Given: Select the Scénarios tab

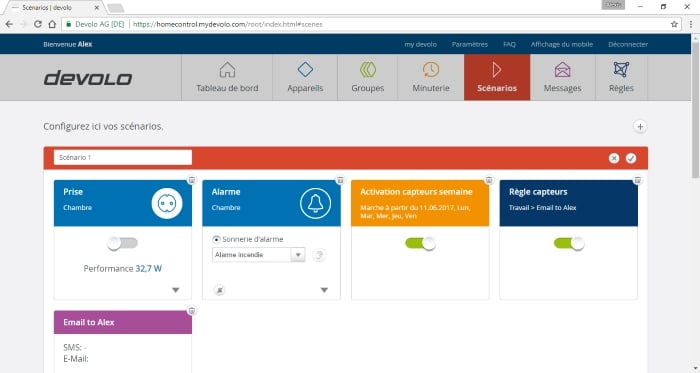Looking at the screenshot, I should 497,78.
